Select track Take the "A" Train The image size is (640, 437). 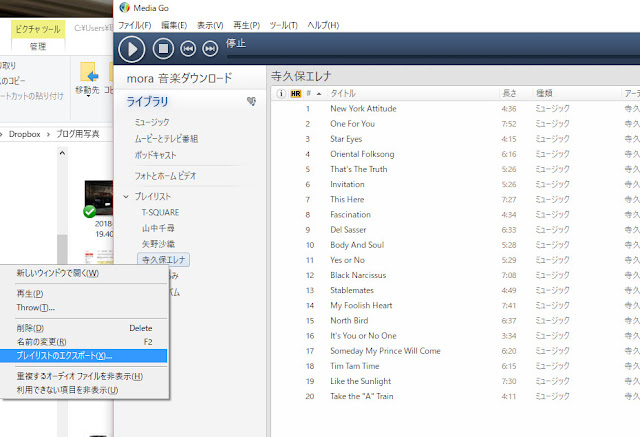[362, 396]
